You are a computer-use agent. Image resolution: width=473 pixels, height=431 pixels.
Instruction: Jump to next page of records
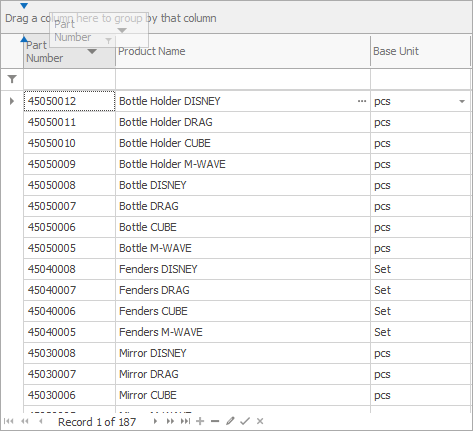(x=170, y=421)
